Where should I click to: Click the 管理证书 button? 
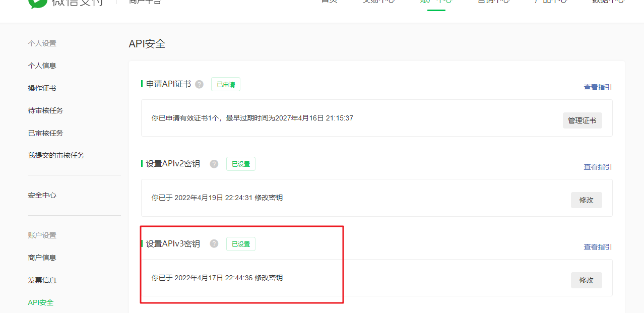[x=582, y=120]
